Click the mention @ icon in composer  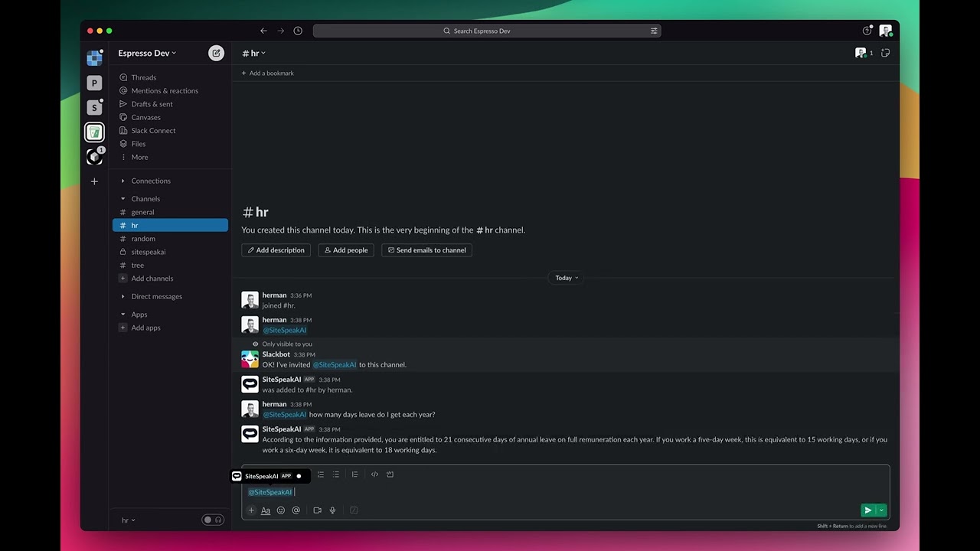coord(296,510)
